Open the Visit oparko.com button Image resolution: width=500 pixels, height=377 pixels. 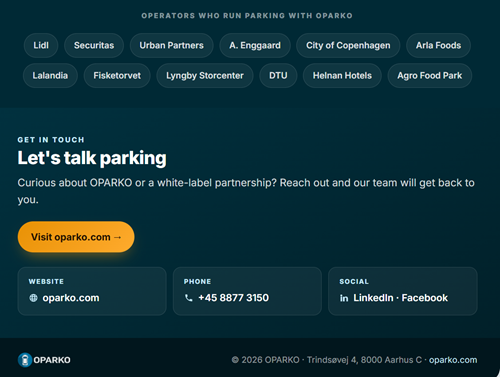click(76, 237)
